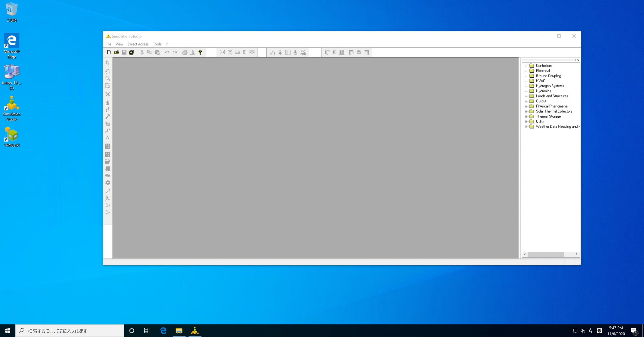644x337 pixels.
Task: Select Weather Data Reading folder
Action: coord(557,127)
